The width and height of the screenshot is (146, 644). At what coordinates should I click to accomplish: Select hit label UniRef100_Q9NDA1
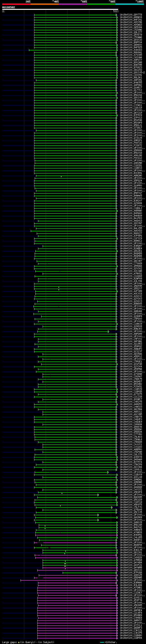click(x=131, y=480)
